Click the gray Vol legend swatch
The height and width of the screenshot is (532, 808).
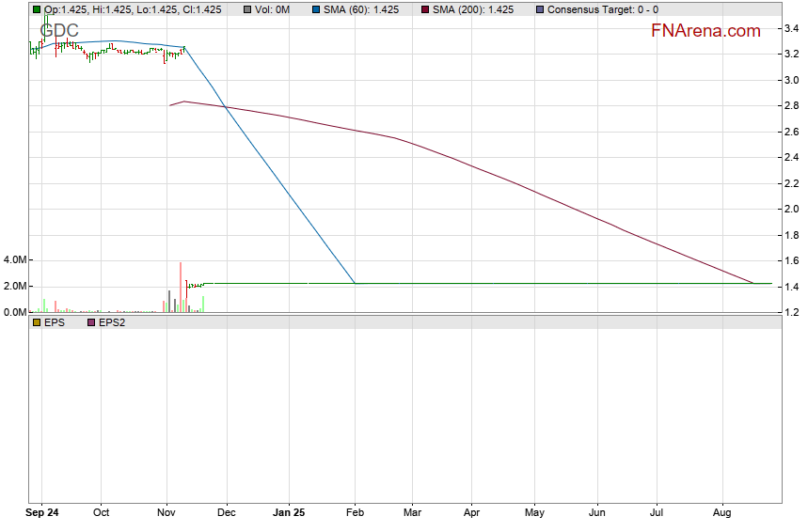(248, 10)
